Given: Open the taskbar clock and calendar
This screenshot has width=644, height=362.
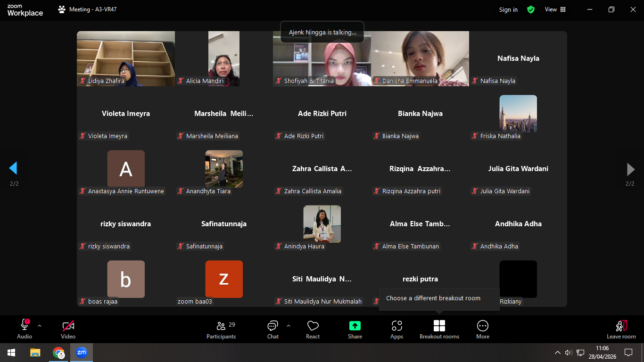Looking at the screenshot, I should point(602,353).
